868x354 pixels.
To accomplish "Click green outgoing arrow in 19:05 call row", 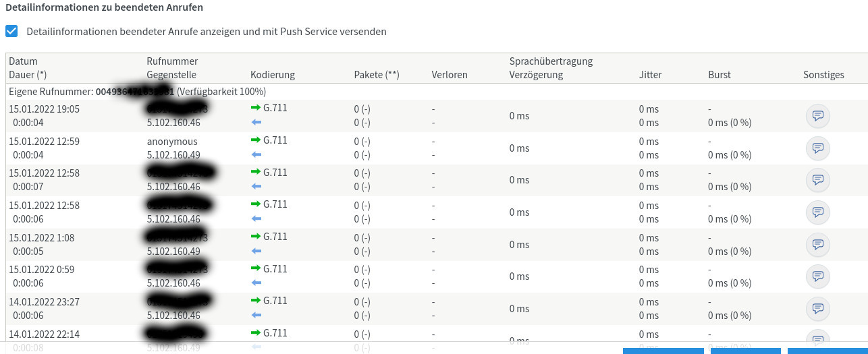I will click(x=255, y=108).
